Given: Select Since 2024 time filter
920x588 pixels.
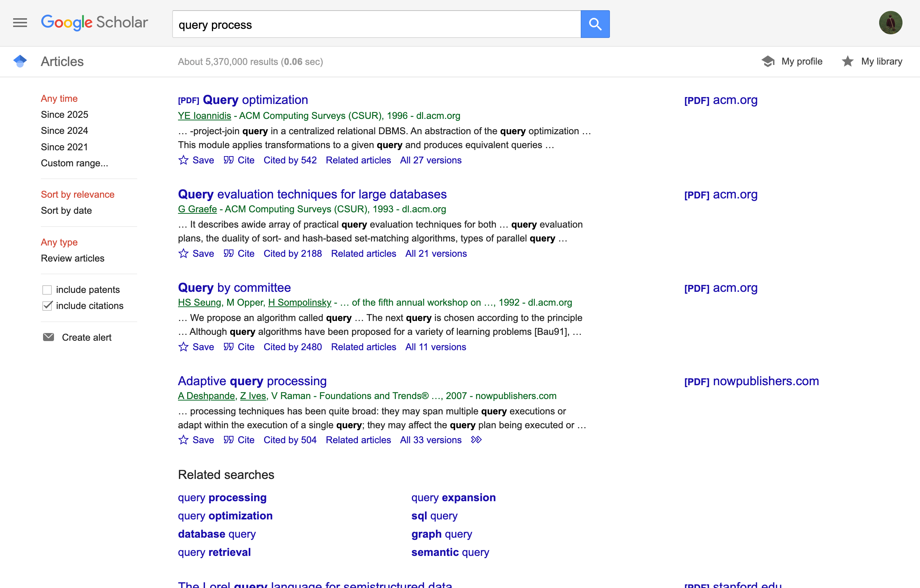Looking at the screenshot, I should click(64, 131).
